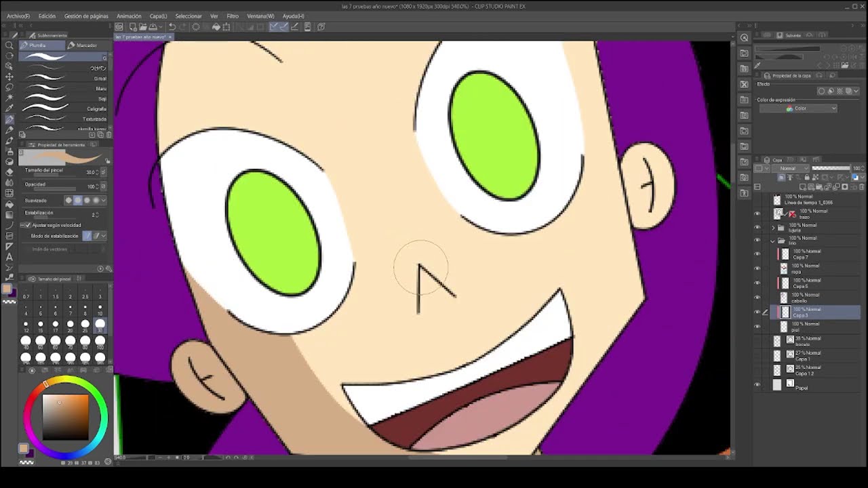Screen dimensions: 868x488
Task: Click the Fill bucket icon in command bar
Action: (x=216, y=27)
